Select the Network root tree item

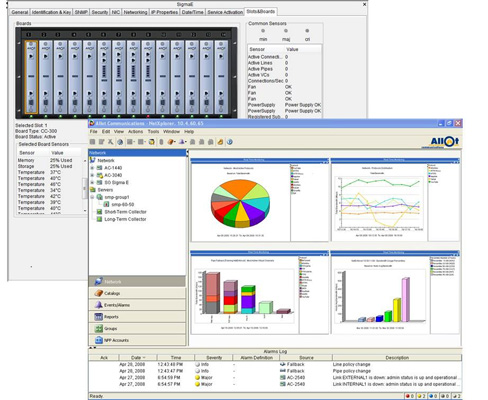pyautogui.click(x=106, y=160)
